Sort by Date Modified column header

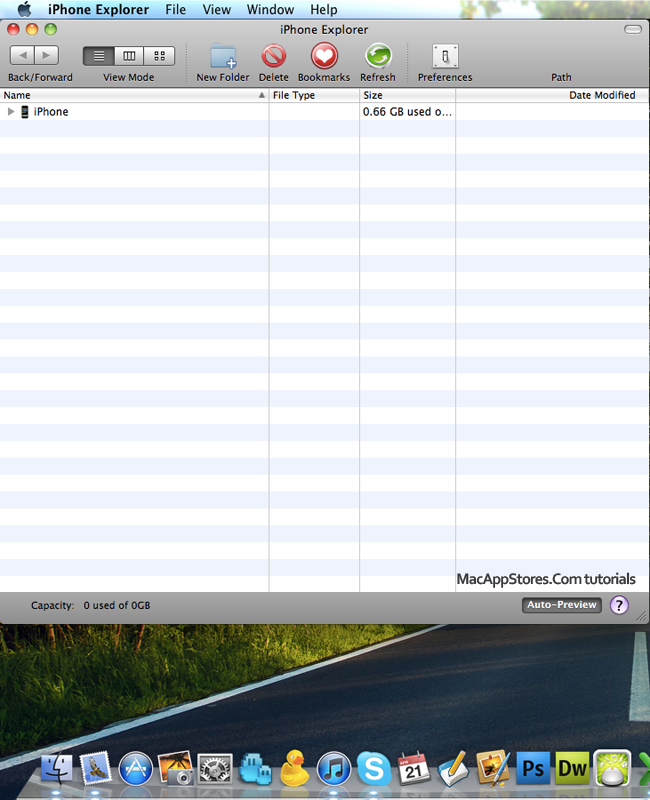coord(552,95)
